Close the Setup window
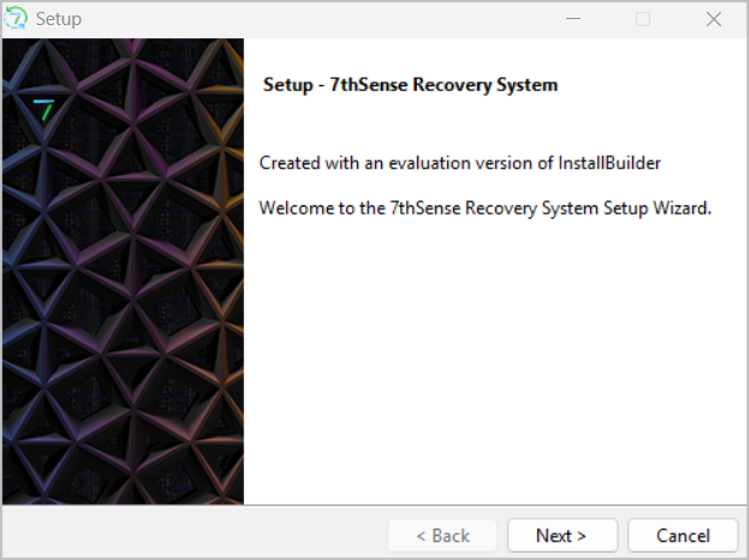This screenshot has width=749, height=560. 713,19
